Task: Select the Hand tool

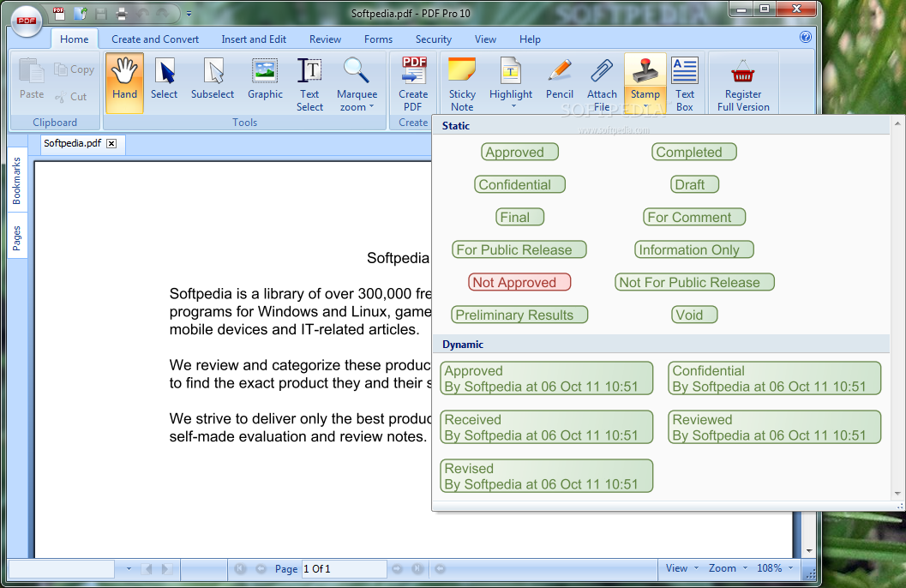Action: click(124, 82)
